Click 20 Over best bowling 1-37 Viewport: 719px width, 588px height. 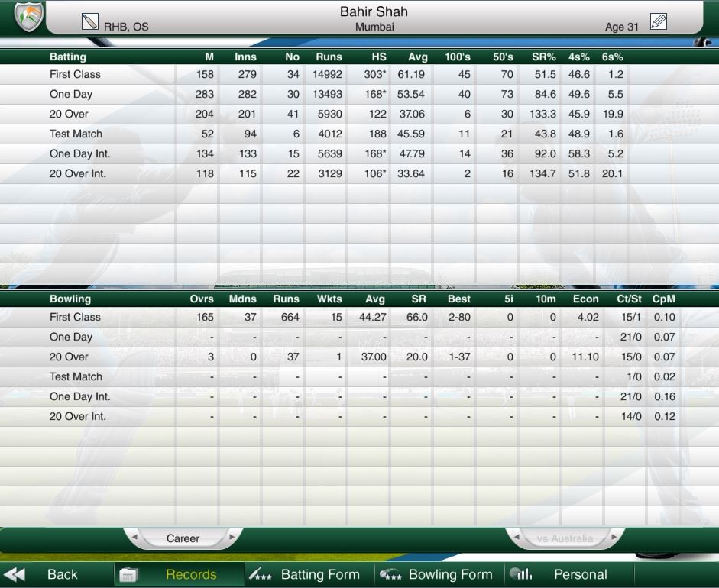(459, 357)
